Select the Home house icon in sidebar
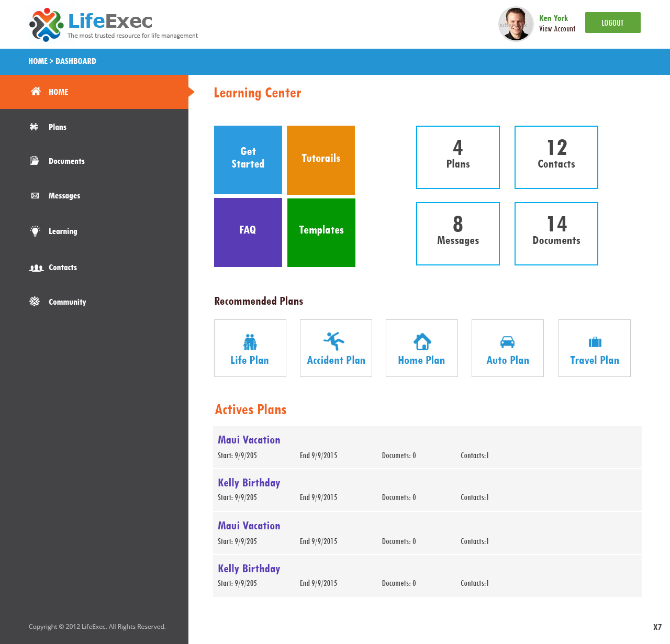 coord(35,91)
